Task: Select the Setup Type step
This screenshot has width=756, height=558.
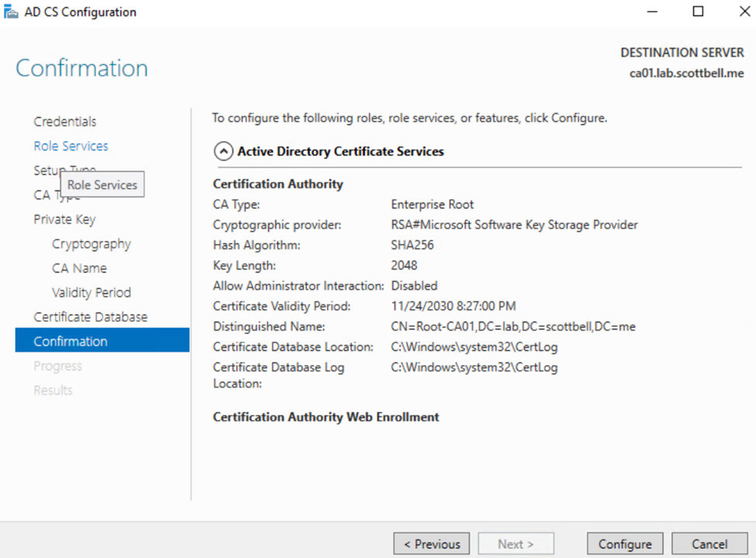Action: click(43, 170)
